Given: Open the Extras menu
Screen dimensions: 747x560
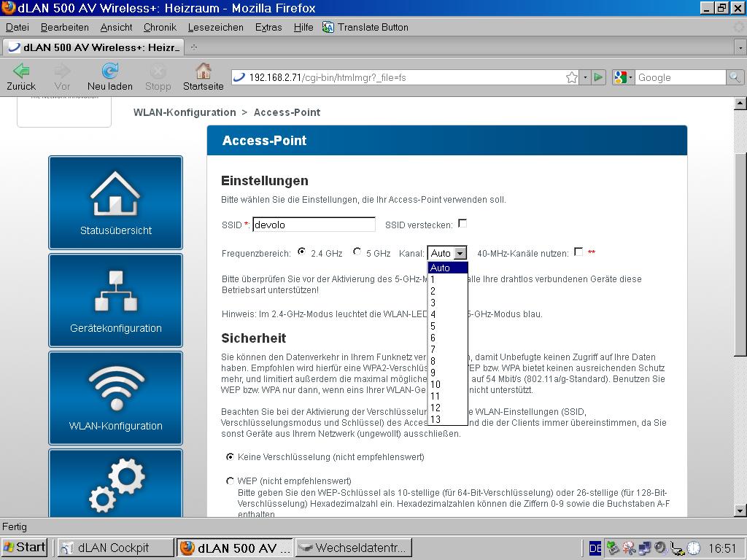Looking at the screenshot, I should (268, 28).
